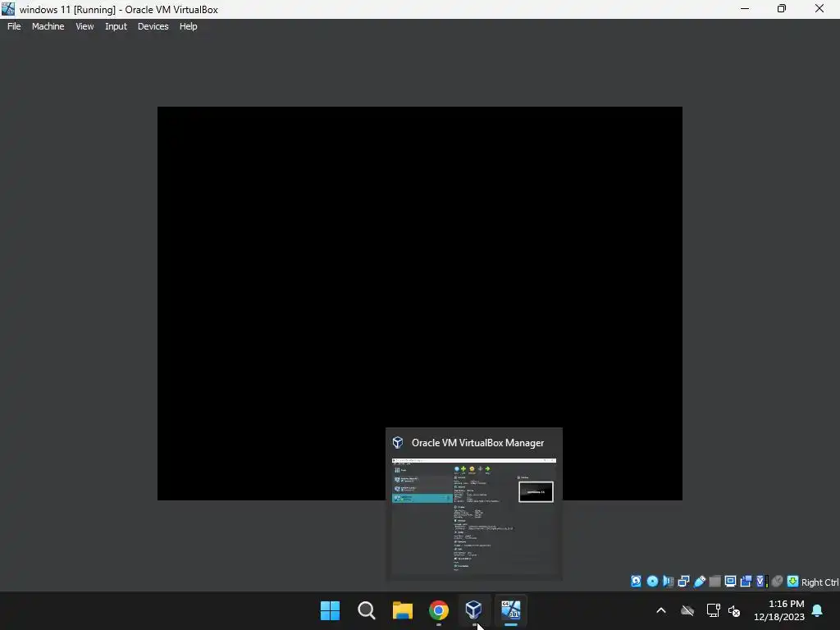
Task: Click the recording status bar icon
Action: (746, 582)
